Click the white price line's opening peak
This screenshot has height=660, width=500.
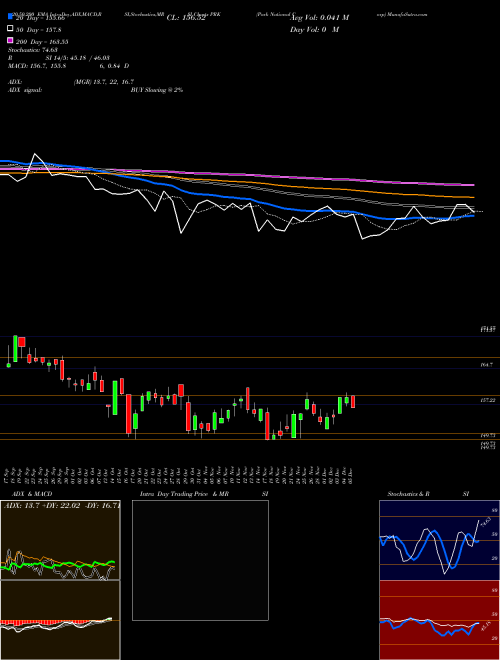pos(35,154)
